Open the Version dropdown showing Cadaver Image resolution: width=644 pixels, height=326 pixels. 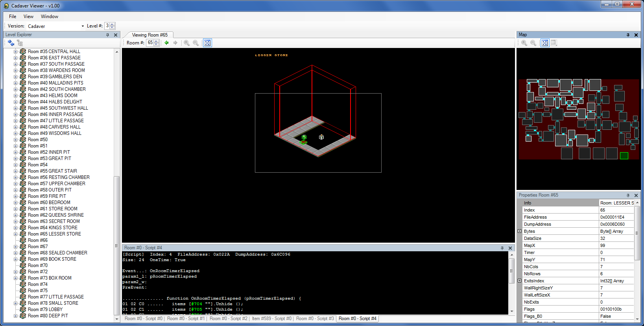coord(56,26)
